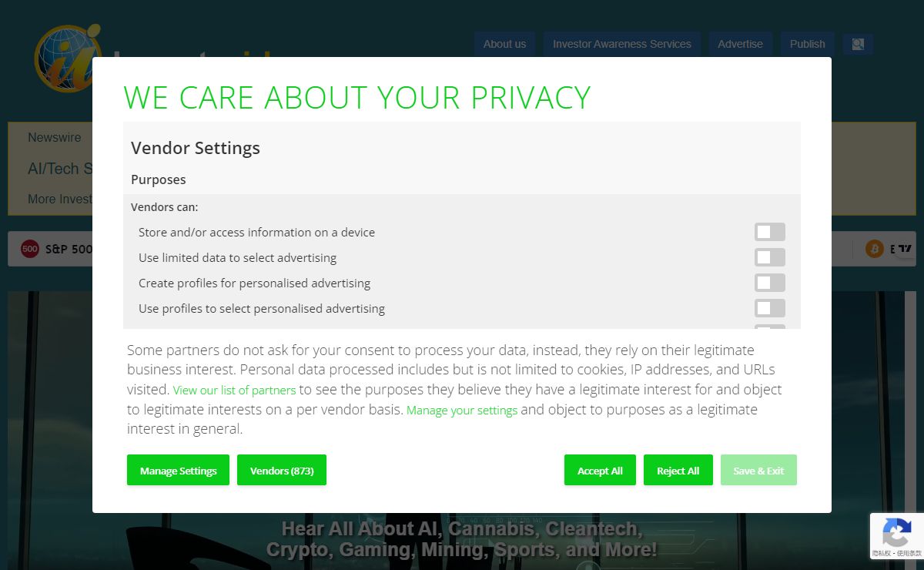Follow the Manage your settings link
Image resolution: width=924 pixels, height=570 pixels.
(x=462, y=411)
